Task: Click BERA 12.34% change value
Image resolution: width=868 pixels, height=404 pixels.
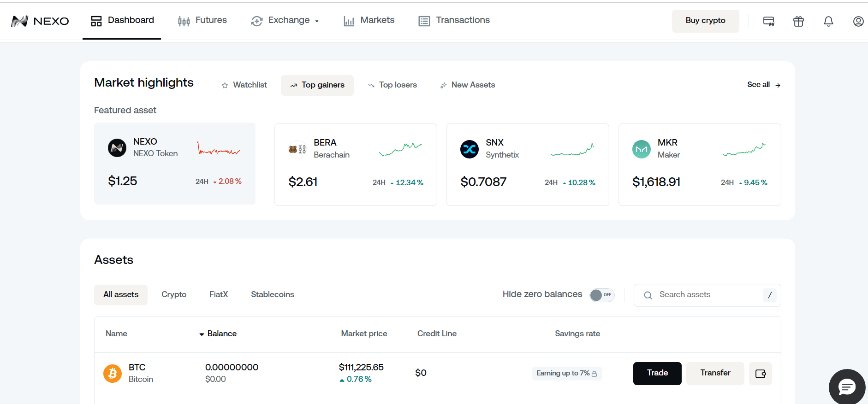Action: pyautogui.click(x=410, y=183)
